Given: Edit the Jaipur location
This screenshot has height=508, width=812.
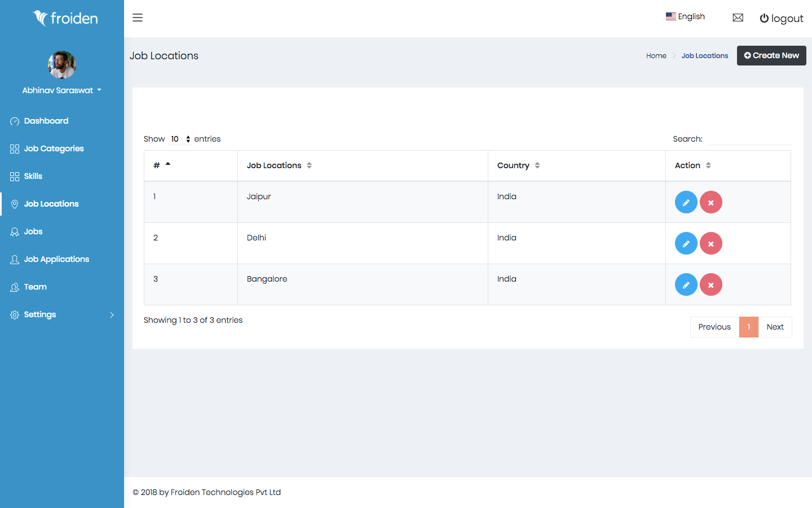Looking at the screenshot, I should tap(686, 202).
